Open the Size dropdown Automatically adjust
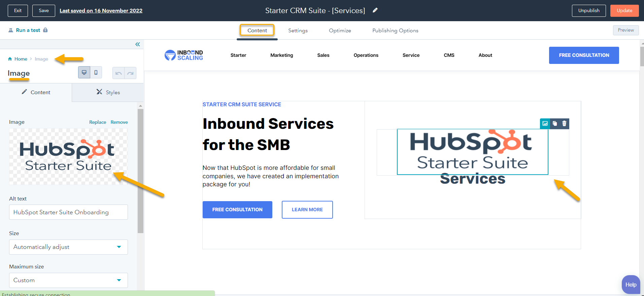 point(68,247)
